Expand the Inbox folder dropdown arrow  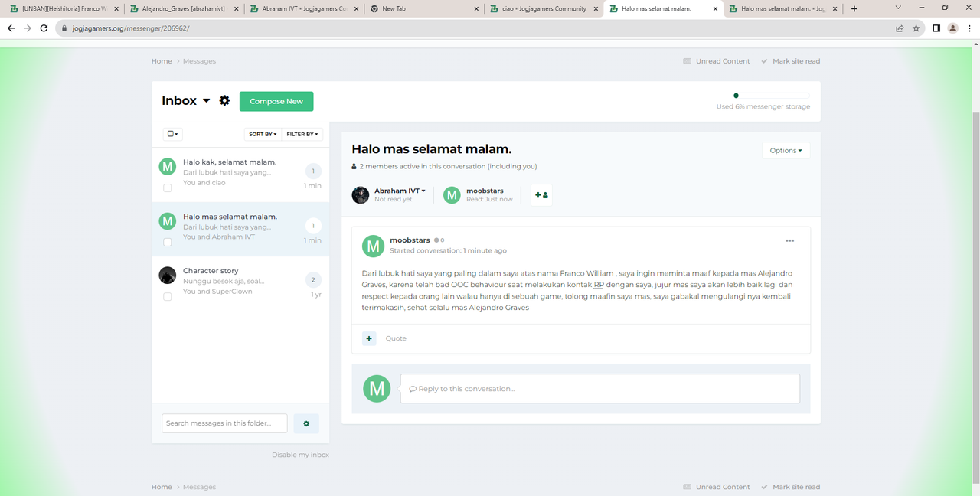(x=207, y=101)
